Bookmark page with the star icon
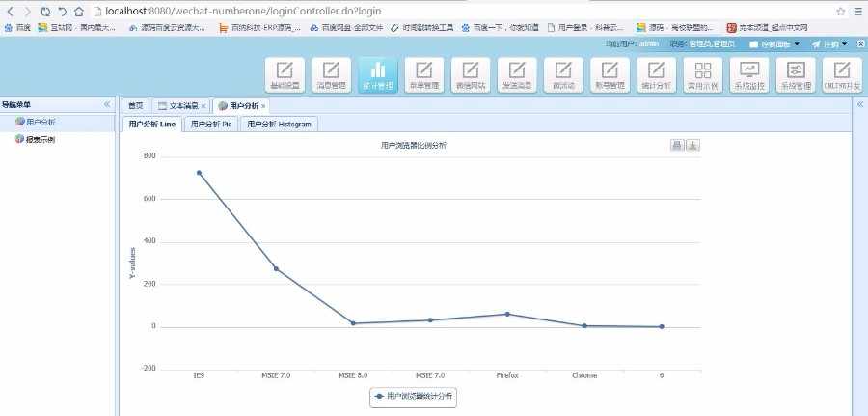The width and height of the screenshot is (868, 416). click(x=841, y=11)
